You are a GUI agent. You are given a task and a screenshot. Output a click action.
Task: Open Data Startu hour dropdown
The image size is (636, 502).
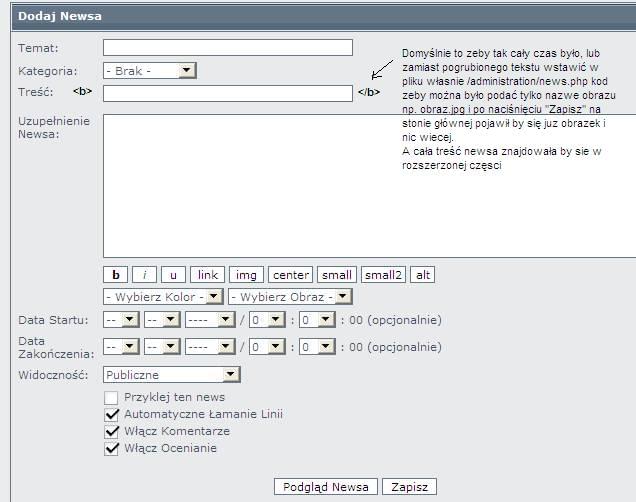coord(267,320)
